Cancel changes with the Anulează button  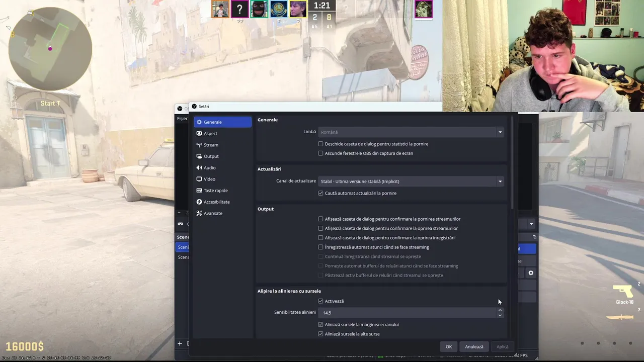click(474, 346)
